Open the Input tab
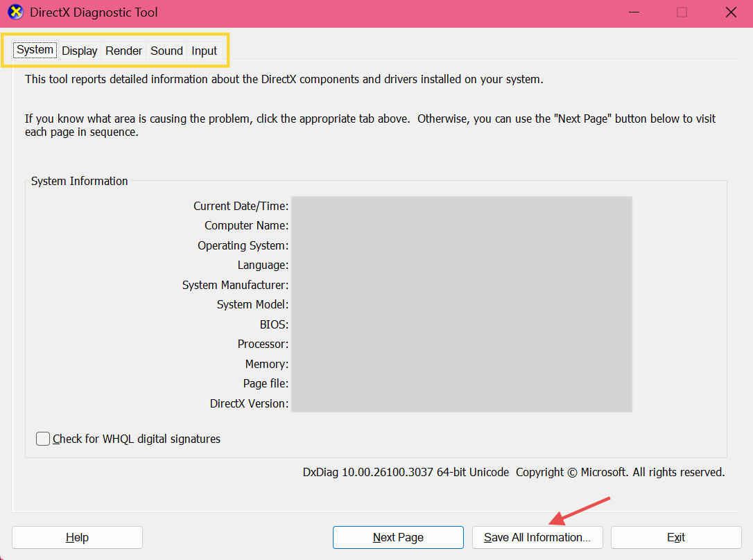 [x=204, y=51]
